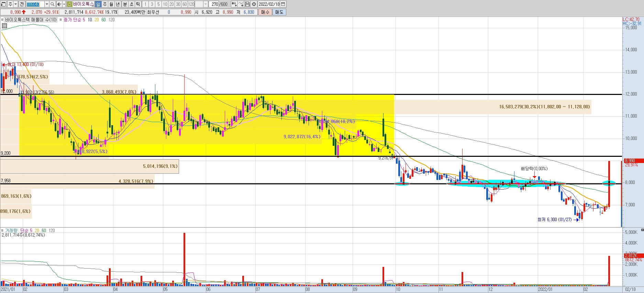
Task: Click the magnifier stock search icon
Action: point(52,4)
